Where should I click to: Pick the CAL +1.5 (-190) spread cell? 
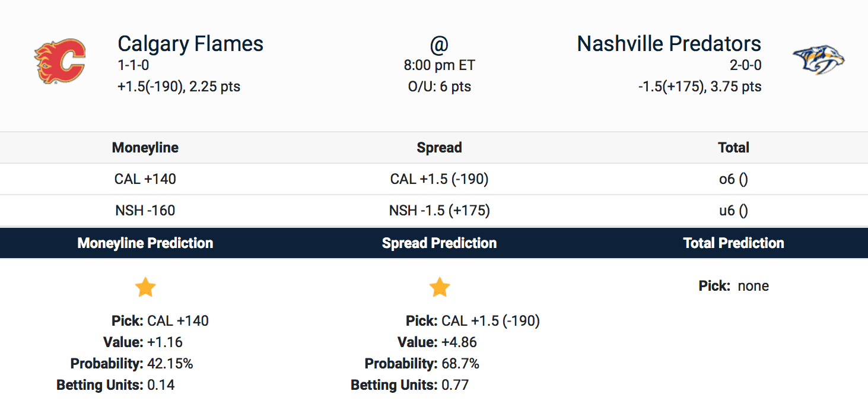[x=439, y=179]
